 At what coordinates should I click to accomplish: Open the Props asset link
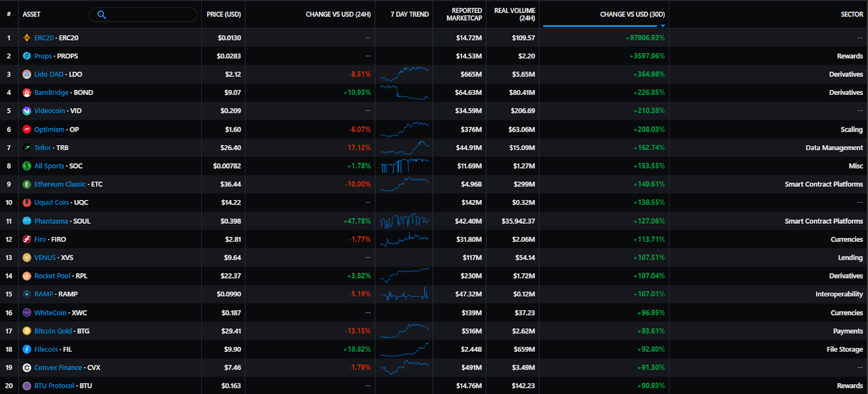coord(43,56)
